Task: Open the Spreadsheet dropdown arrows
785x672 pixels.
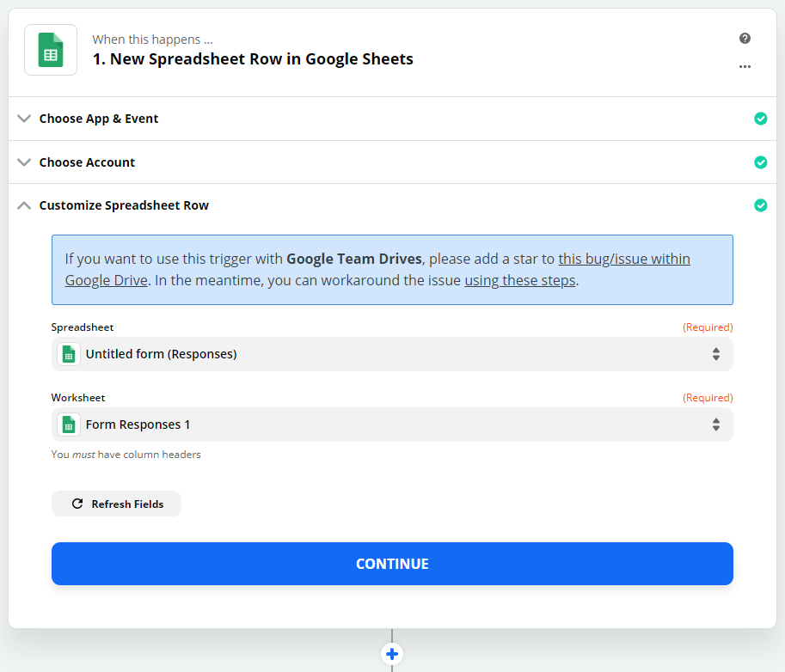Action: pyautogui.click(x=716, y=354)
